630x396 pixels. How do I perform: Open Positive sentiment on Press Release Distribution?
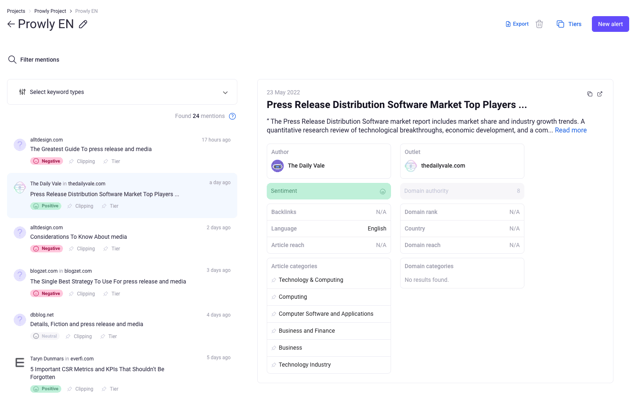pos(46,206)
